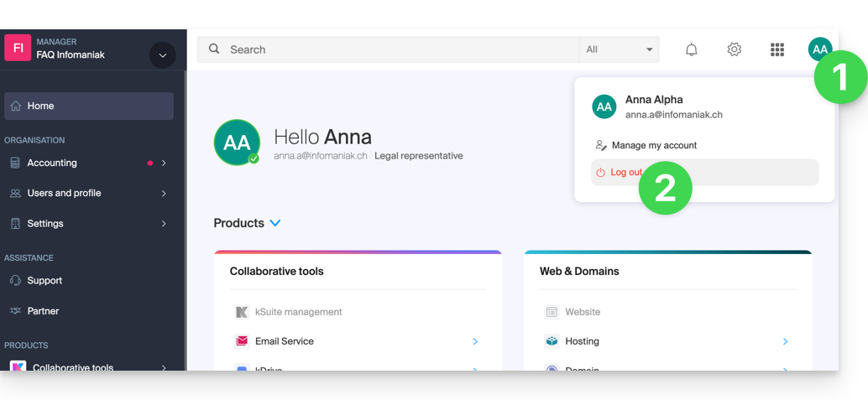Image resolution: width=868 pixels, height=400 pixels.
Task: Click Log out
Action: coord(704,173)
